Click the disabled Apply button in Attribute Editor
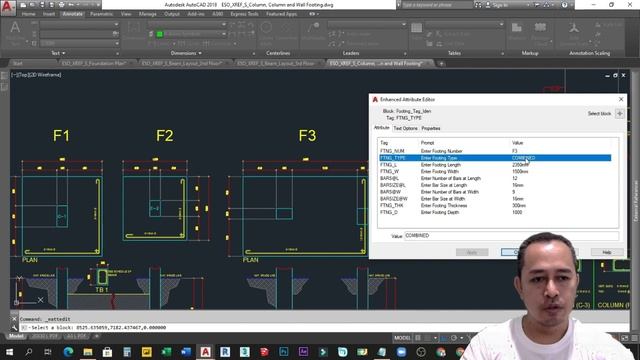640x360 pixels. coord(472,252)
